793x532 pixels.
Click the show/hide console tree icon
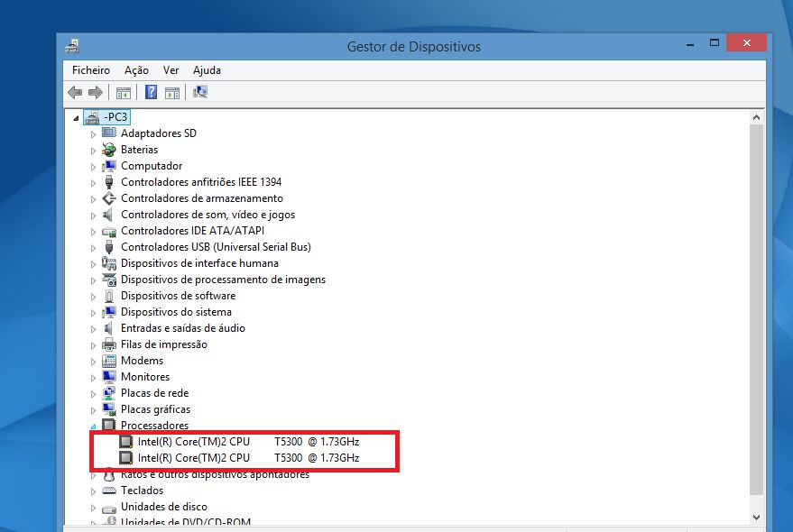point(124,93)
